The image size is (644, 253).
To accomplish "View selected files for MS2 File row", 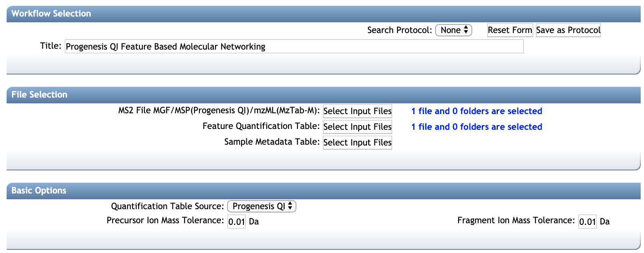I will pyautogui.click(x=477, y=111).
